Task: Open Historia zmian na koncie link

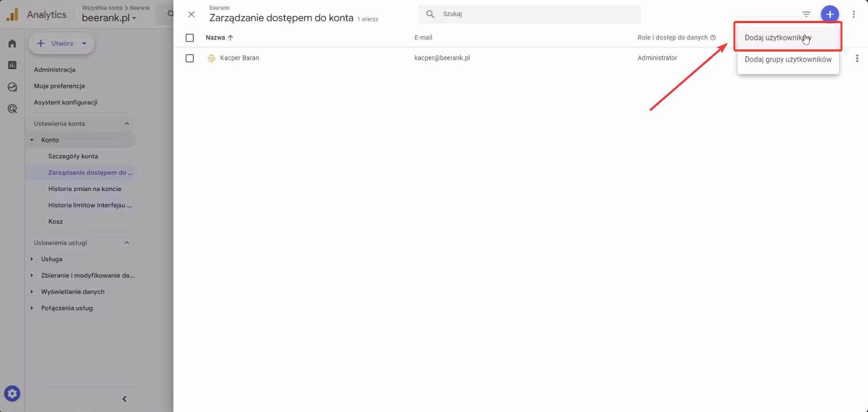Action: (x=85, y=189)
